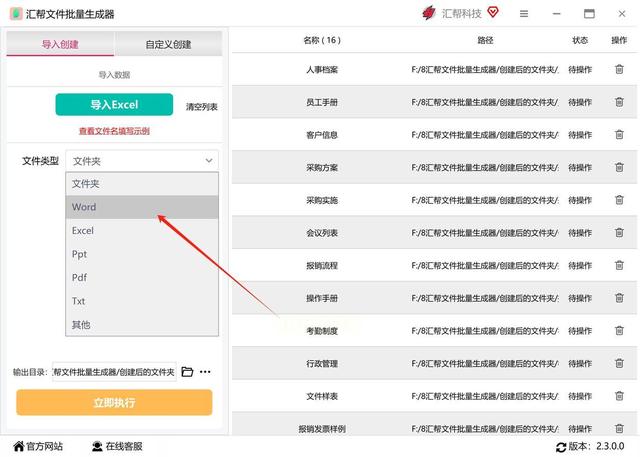Select the 客户信息 name cell
Image resolution: width=640 pixels, height=457 pixels.
[x=322, y=135]
